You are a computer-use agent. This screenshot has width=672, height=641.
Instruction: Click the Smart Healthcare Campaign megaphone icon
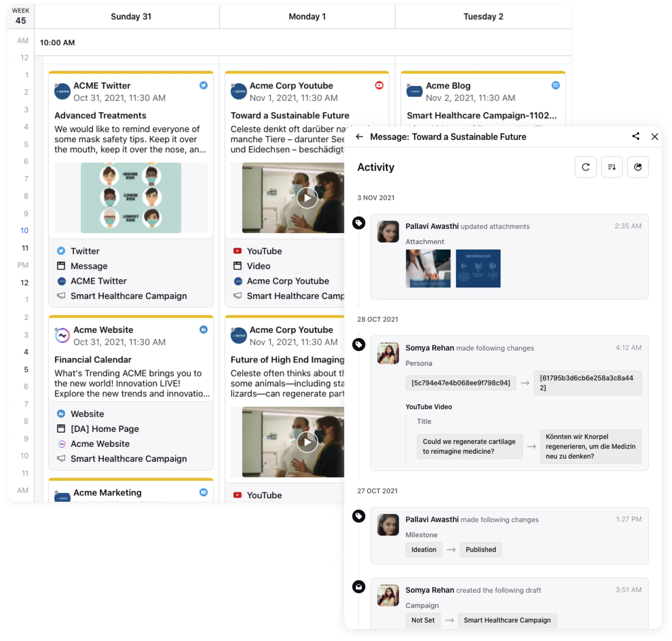coord(61,296)
